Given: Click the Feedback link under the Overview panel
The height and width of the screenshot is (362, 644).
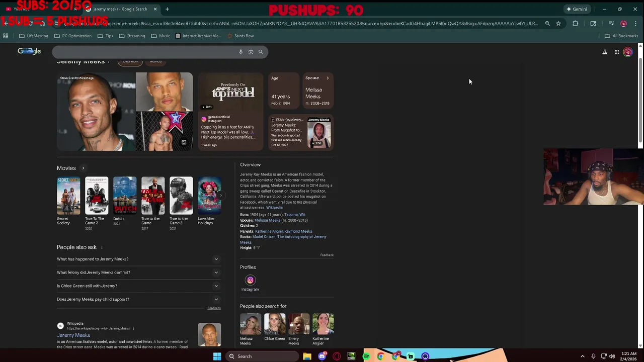Looking at the screenshot, I should (x=327, y=255).
